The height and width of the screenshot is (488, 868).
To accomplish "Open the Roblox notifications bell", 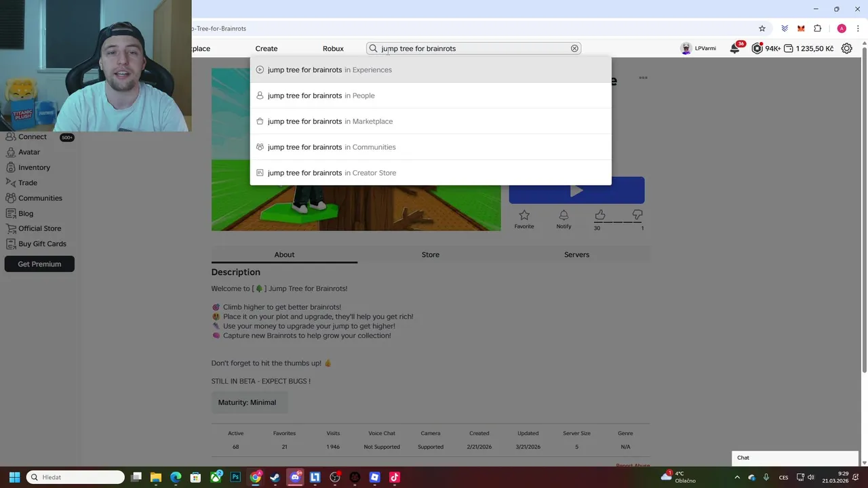I will click(x=735, y=48).
